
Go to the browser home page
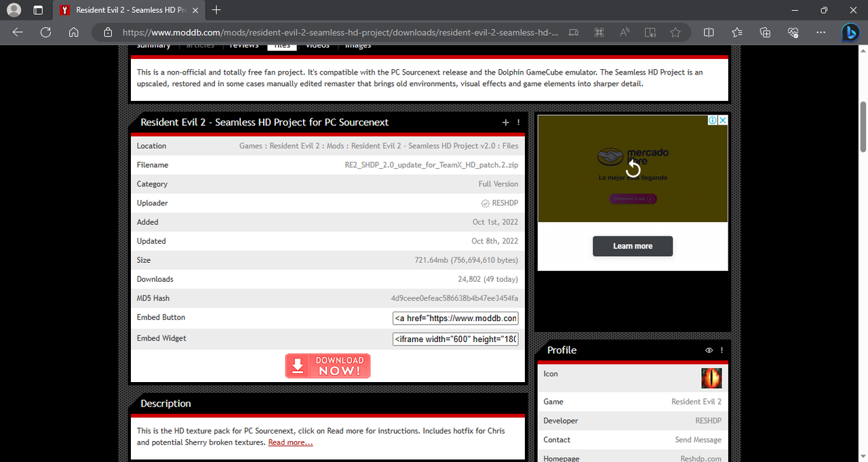pyautogui.click(x=74, y=32)
